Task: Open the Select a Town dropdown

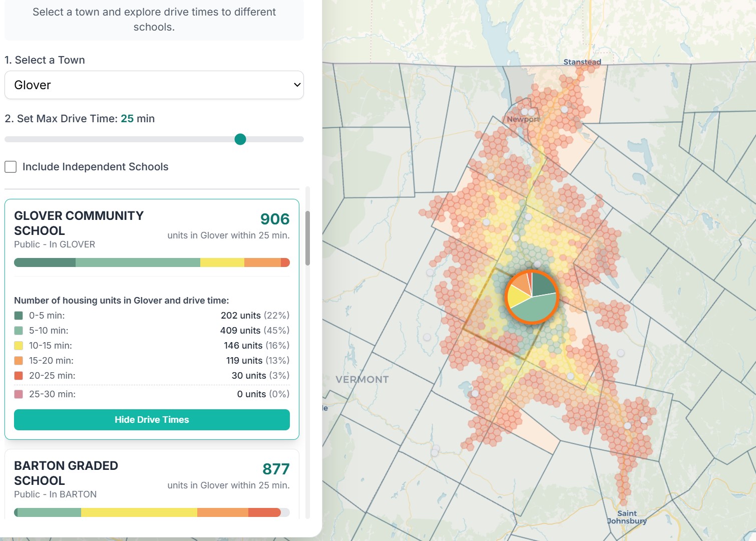Action: (x=154, y=85)
